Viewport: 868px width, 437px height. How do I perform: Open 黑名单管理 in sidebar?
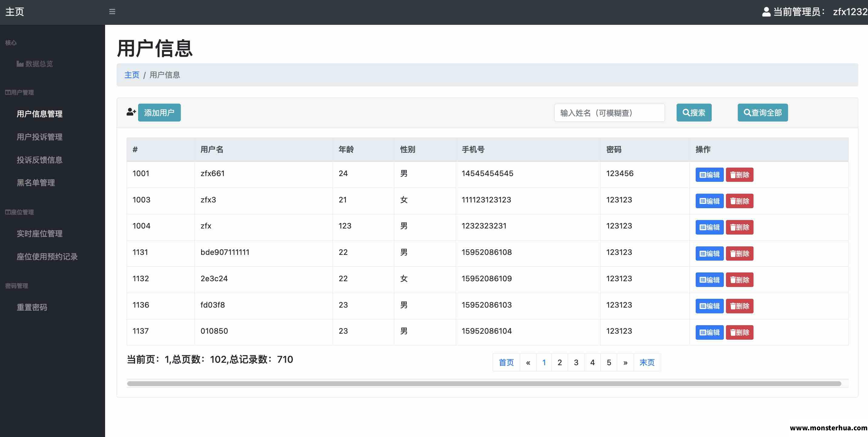[36, 183]
